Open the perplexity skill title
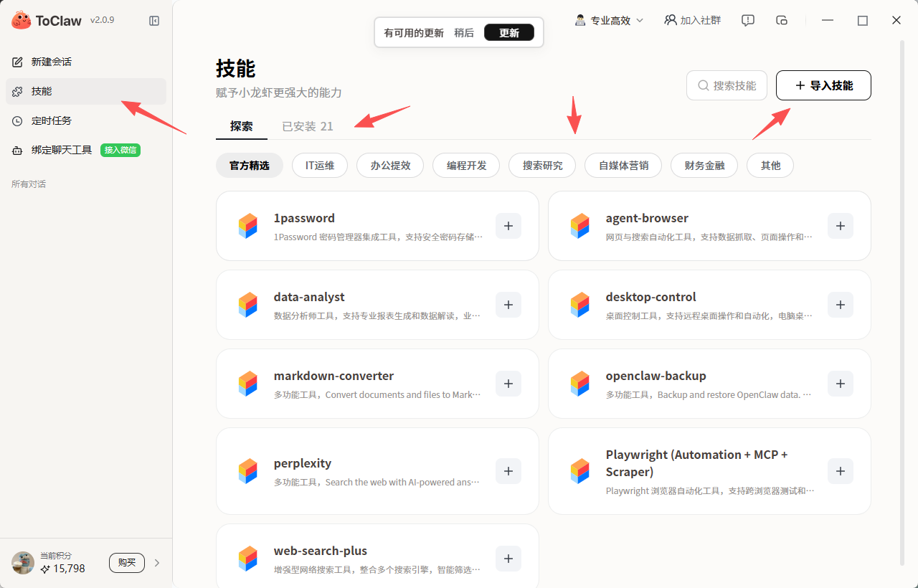Screen dimensions: 918x588 (302, 463)
